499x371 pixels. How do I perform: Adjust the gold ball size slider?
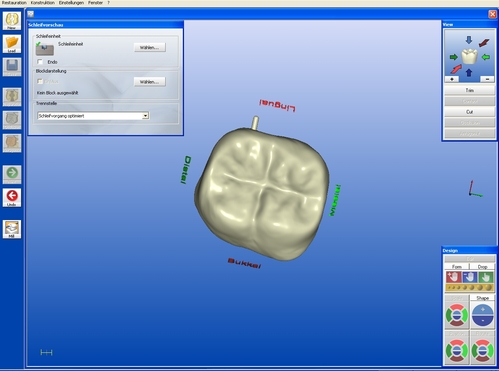[469, 287]
